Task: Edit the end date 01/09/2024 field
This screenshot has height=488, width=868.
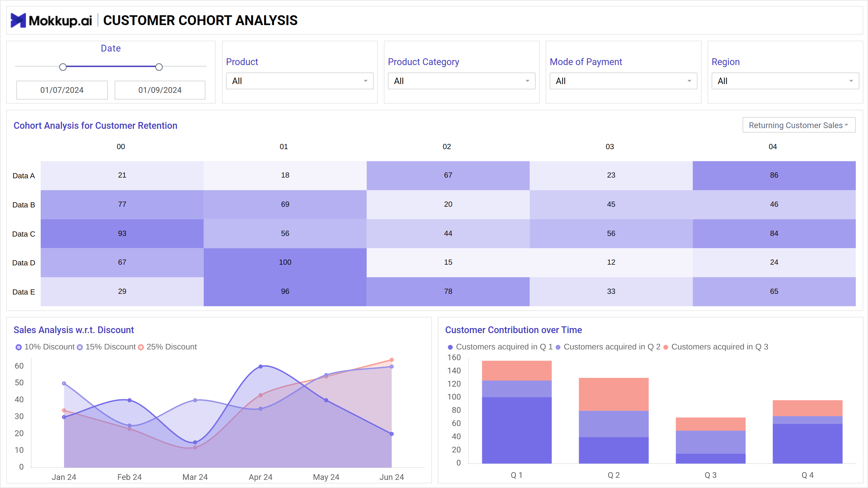Action: [x=160, y=90]
